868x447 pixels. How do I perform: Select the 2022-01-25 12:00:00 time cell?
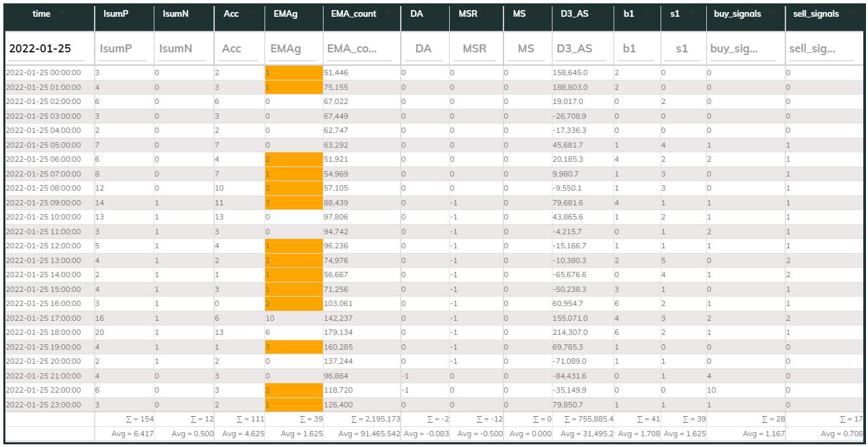[x=48, y=246]
